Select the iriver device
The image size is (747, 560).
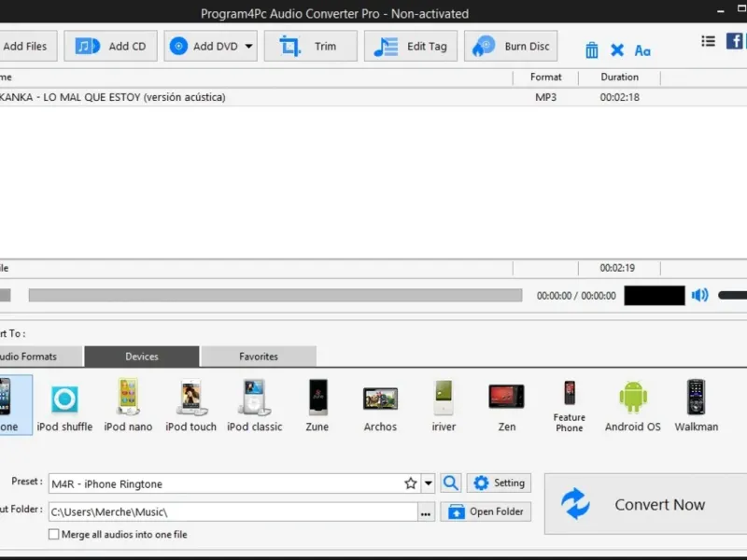[x=444, y=406]
